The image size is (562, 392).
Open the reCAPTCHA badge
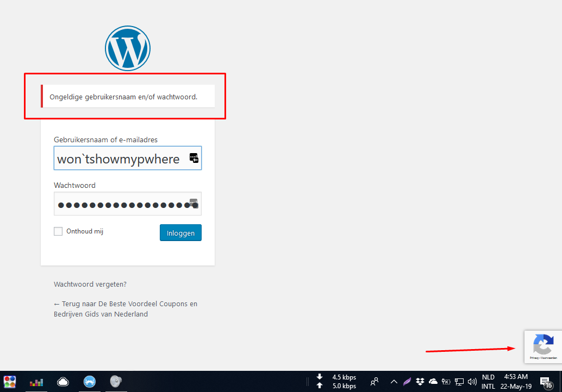pyautogui.click(x=543, y=347)
